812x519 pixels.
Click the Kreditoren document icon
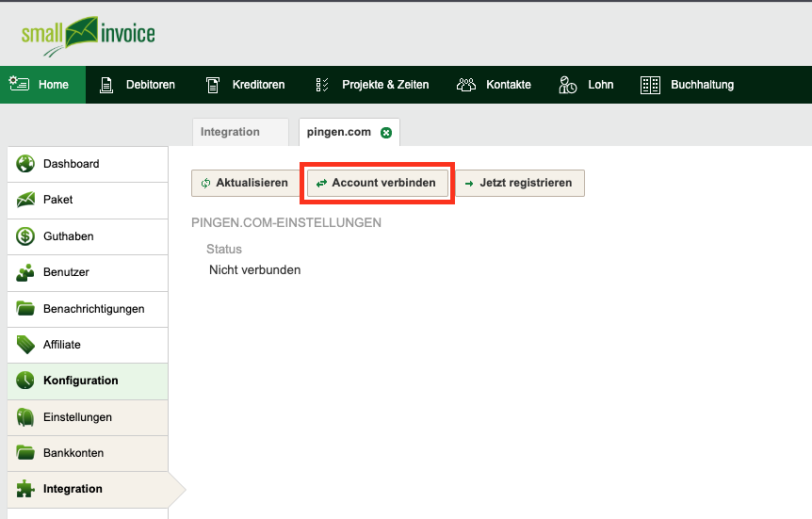pos(213,85)
